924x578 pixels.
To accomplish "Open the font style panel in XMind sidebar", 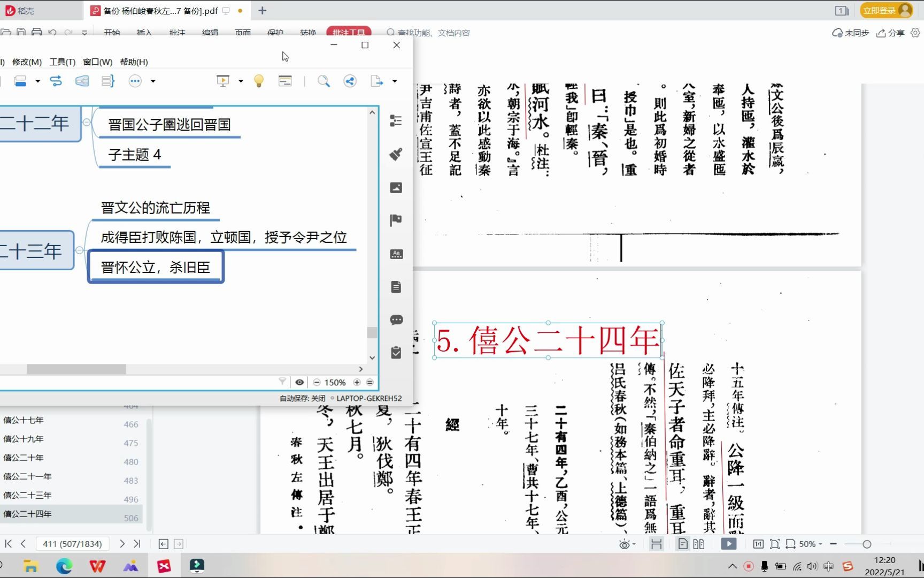I will click(x=396, y=254).
